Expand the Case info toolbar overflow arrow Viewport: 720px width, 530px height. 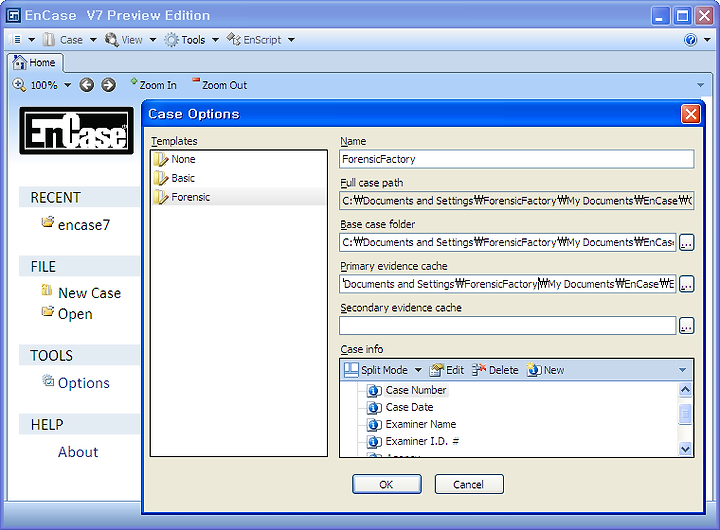coord(682,370)
